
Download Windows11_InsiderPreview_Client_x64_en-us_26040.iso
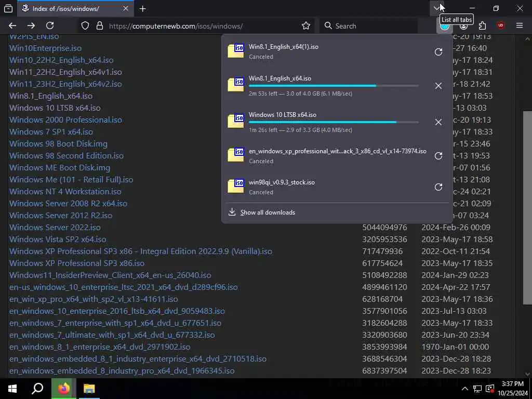tap(110, 275)
